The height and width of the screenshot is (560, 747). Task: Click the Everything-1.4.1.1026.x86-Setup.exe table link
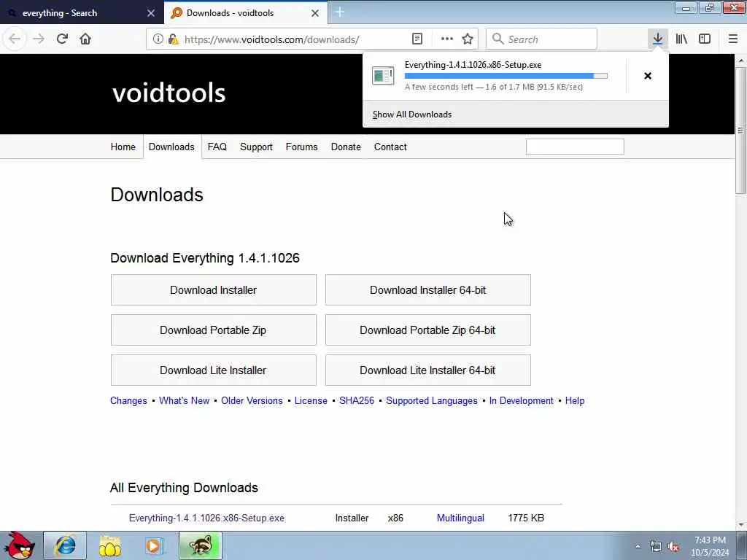206,518
